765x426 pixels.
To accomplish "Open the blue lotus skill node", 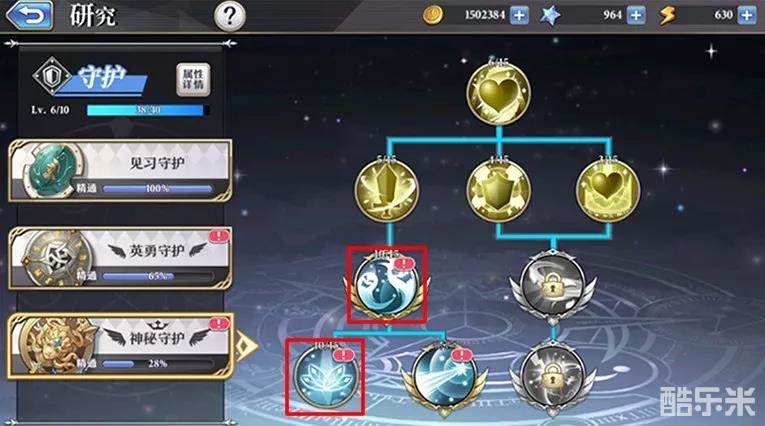I will pyautogui.click(x=325, y=377).
